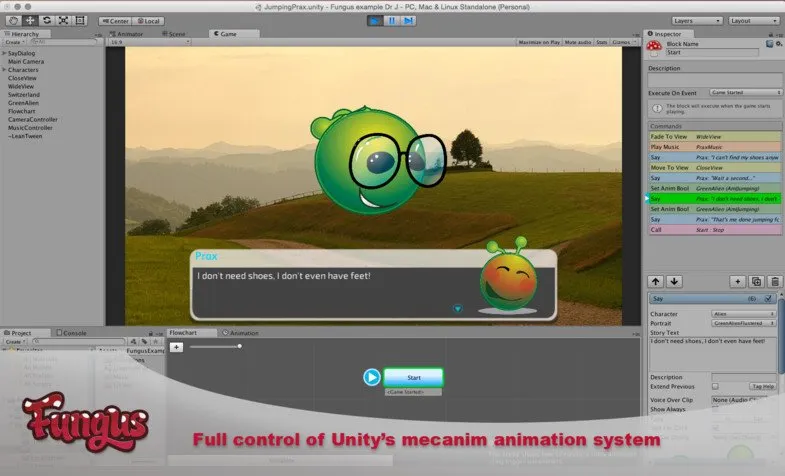
Task: Click the Project panel lock icon
Action: coord(150,333)
